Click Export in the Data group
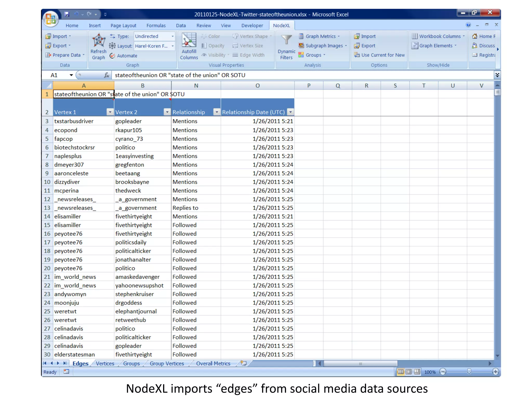 [58, 46]
